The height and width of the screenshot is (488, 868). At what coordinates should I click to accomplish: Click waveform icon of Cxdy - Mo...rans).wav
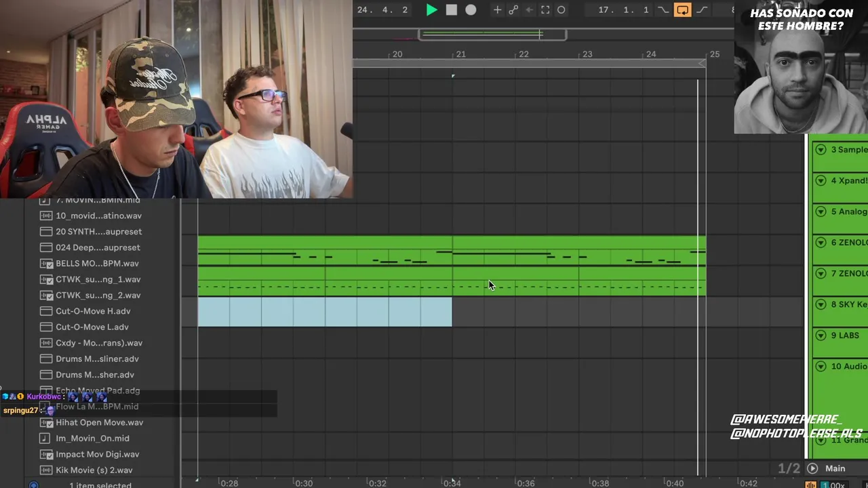(x=45, y=343)
